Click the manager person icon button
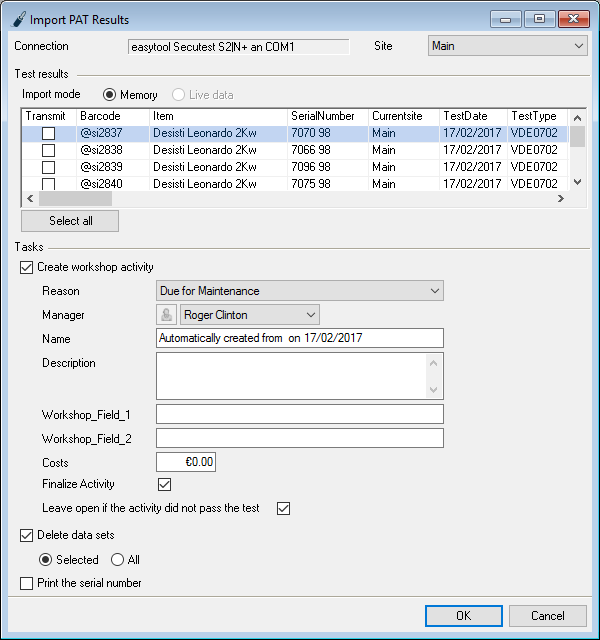Viewport: 600px width, 640px height. [x=167, y=315]
